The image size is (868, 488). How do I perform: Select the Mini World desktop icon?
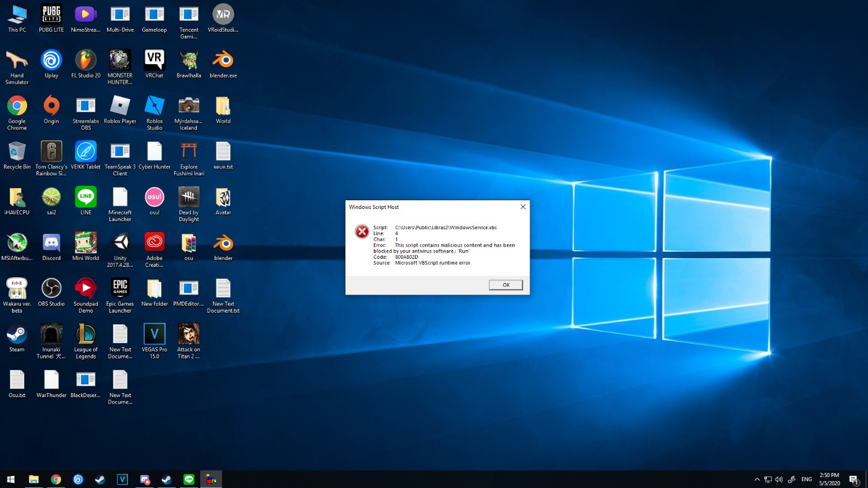[x=86, y=247]
